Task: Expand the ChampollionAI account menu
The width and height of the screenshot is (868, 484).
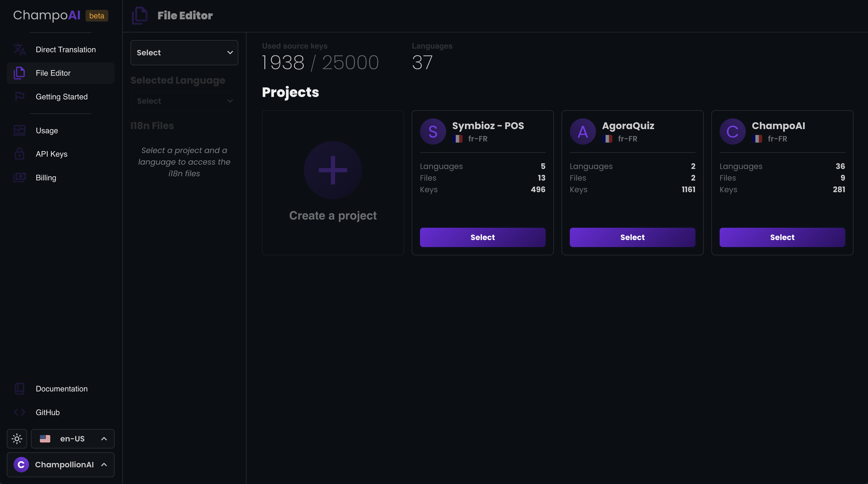Action: (61, 464)
